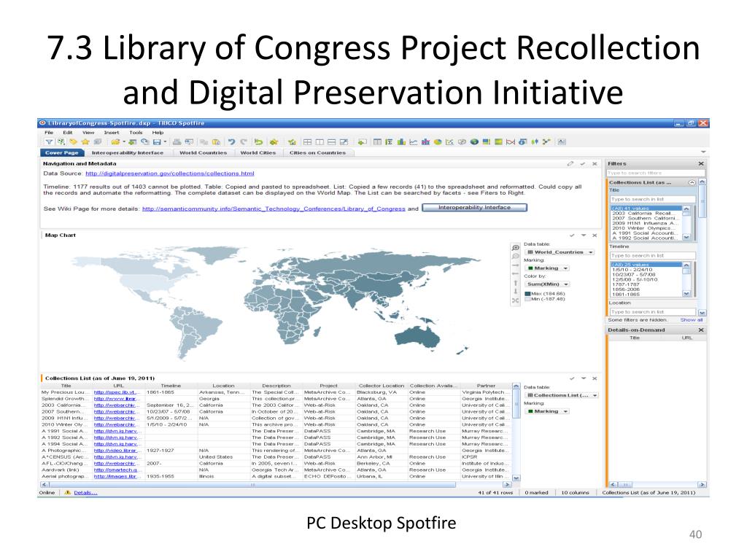The height and width of the screenshot is (560, 747).
Task: Insert a Combination Chart from toolbar
Action: pyautogui.click(x=425, y=142)
